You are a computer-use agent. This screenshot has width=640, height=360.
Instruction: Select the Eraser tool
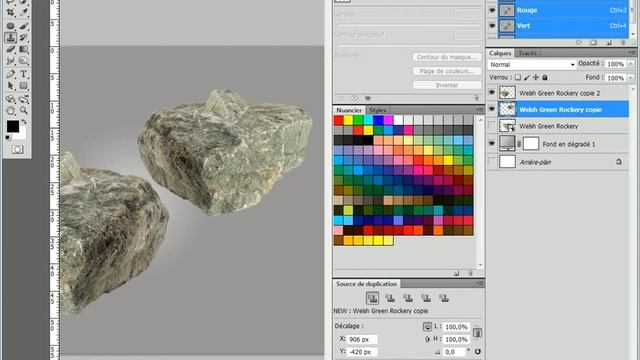coord(11,49)
